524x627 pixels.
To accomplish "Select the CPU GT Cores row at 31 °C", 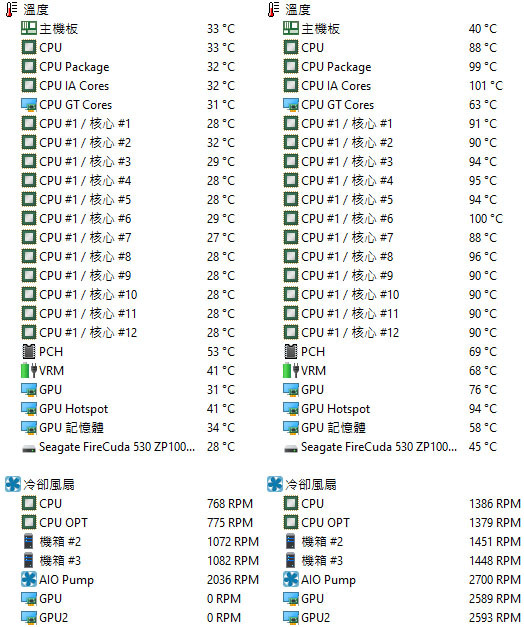I will [128, 104].
